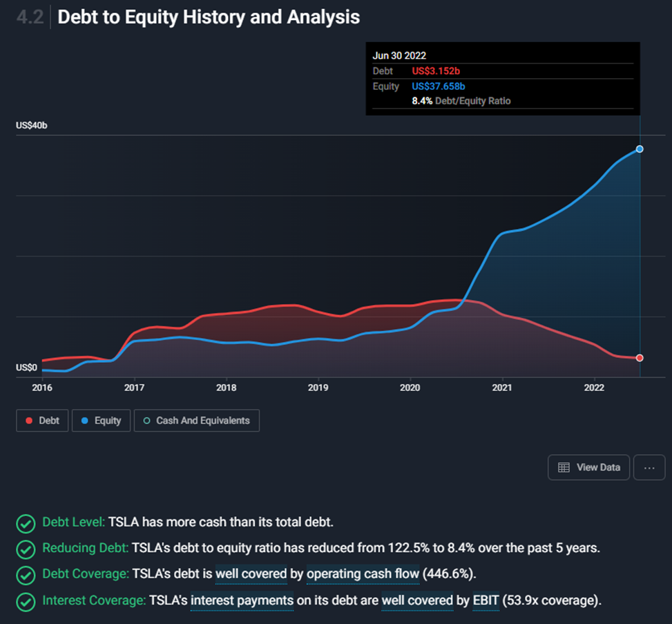
Task: Click the red Debt data point on chart
Action: tap(640, 358)
